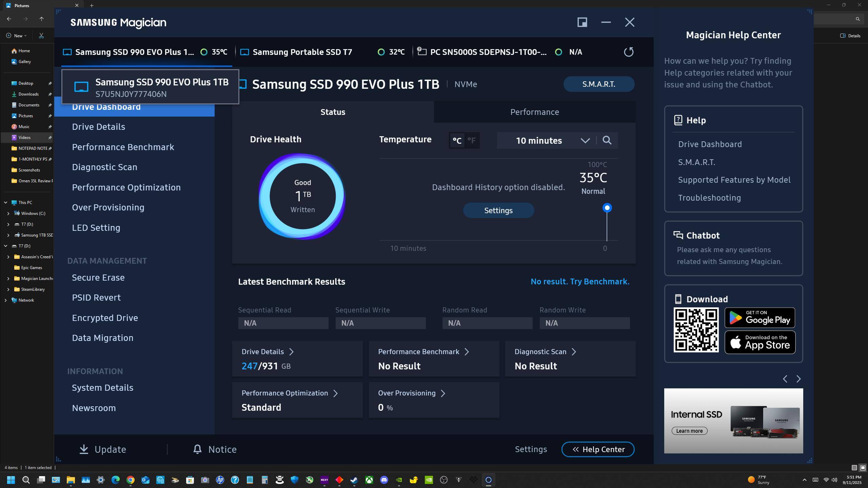Expand Windows (C:) in navigation tree
The image size is (868, 488).
pyautogui.click(x=8, y=213)
